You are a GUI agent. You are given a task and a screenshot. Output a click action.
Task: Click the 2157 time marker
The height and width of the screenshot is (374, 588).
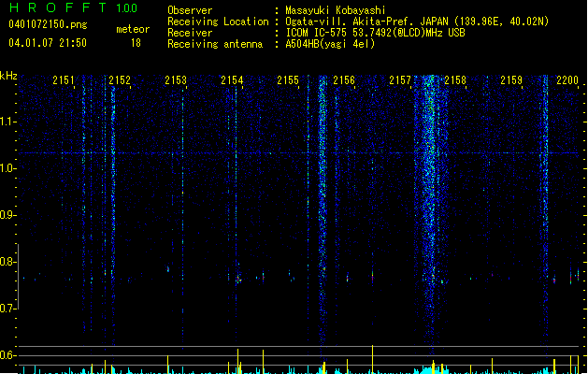click(400, 80)
